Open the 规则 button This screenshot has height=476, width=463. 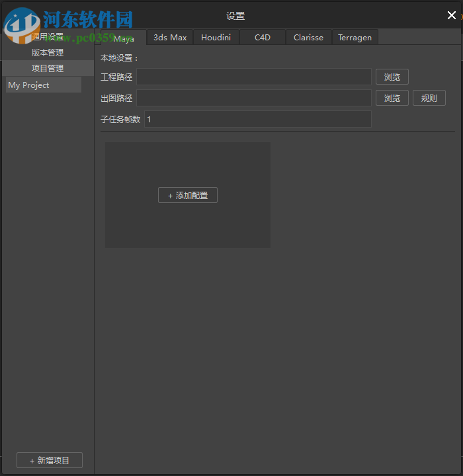click(429, 98)
